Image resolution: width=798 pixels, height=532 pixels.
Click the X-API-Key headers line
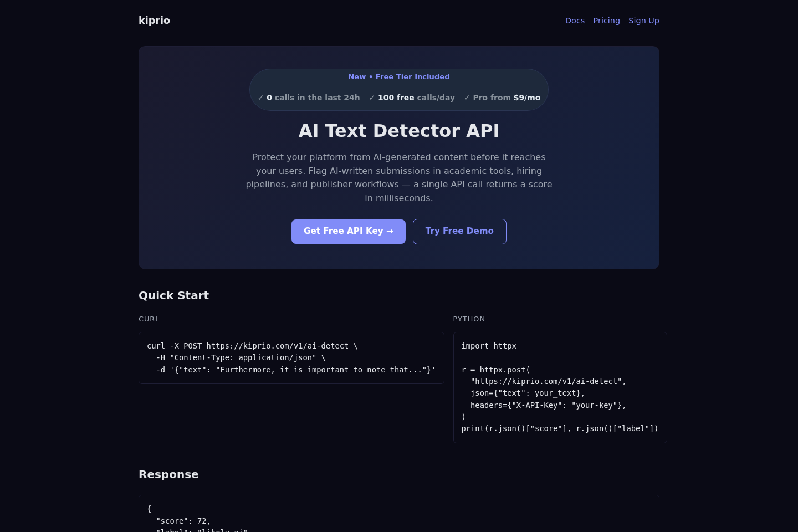pyautogui.click(x=548, y=405)
